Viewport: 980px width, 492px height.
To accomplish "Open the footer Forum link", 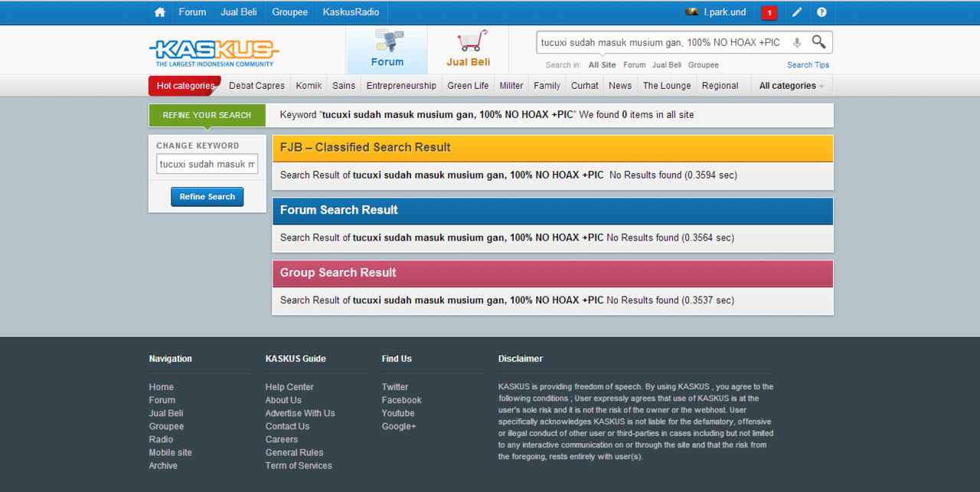I will [162, 400].
